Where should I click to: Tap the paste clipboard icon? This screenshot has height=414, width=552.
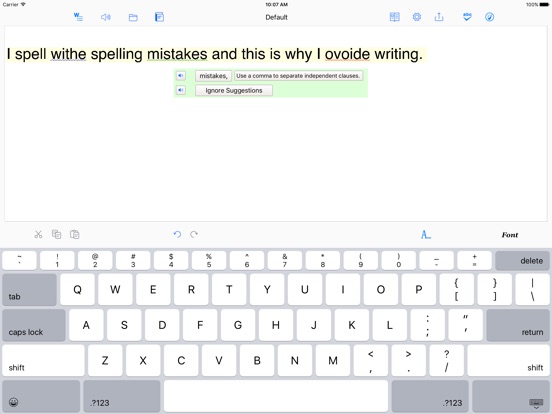[x=75, y=234]
